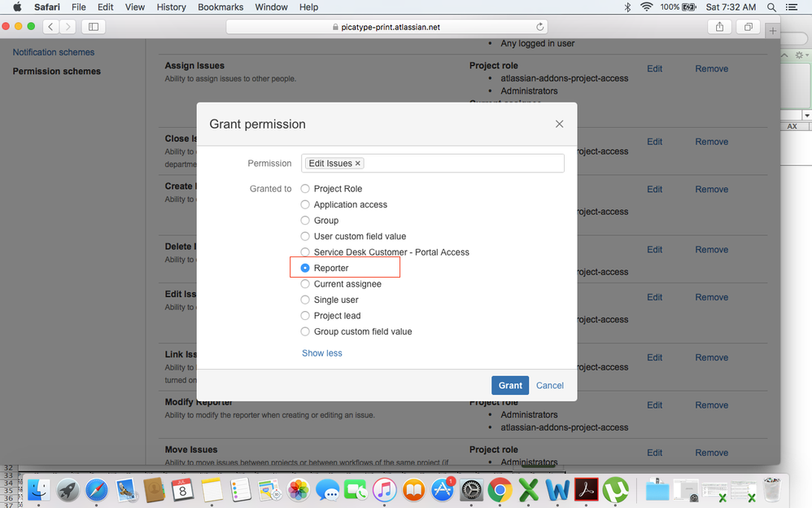Click Remove for Assign Issues
This screenshot has height=508, width=812.
pos(712,68)
